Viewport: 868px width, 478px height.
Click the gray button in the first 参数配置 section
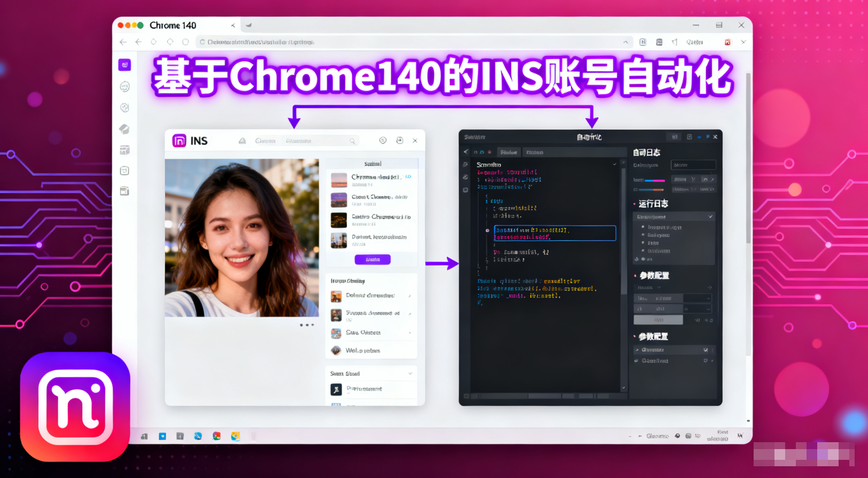(658, 320)
